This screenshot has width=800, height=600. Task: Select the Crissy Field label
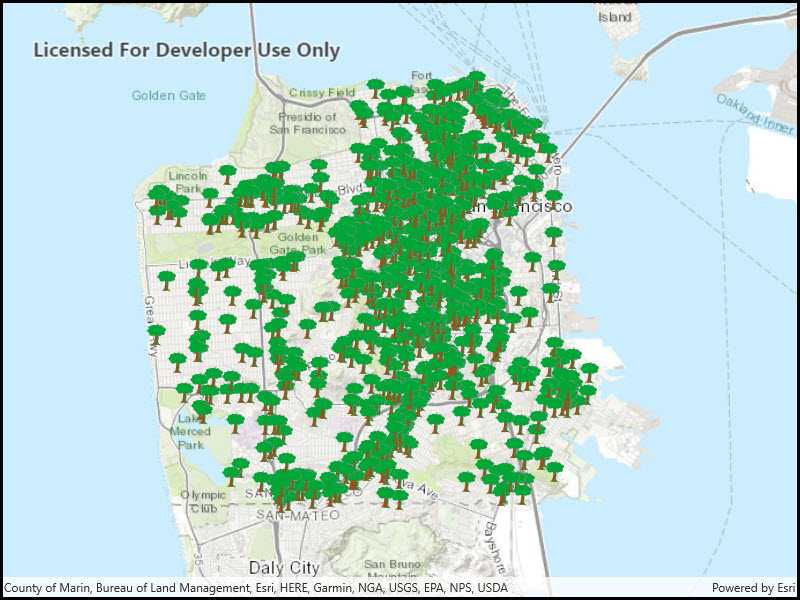[x=322, y=93]
